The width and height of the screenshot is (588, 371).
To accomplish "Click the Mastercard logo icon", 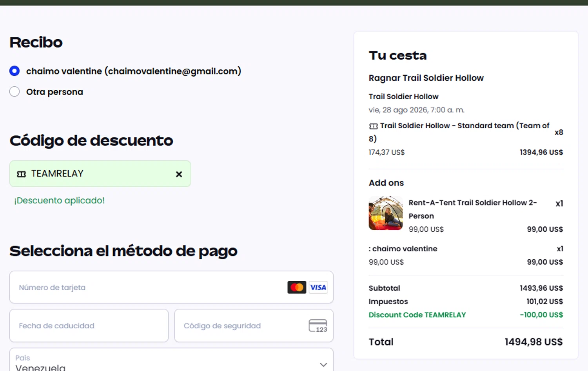I will [x=297, y=287].
